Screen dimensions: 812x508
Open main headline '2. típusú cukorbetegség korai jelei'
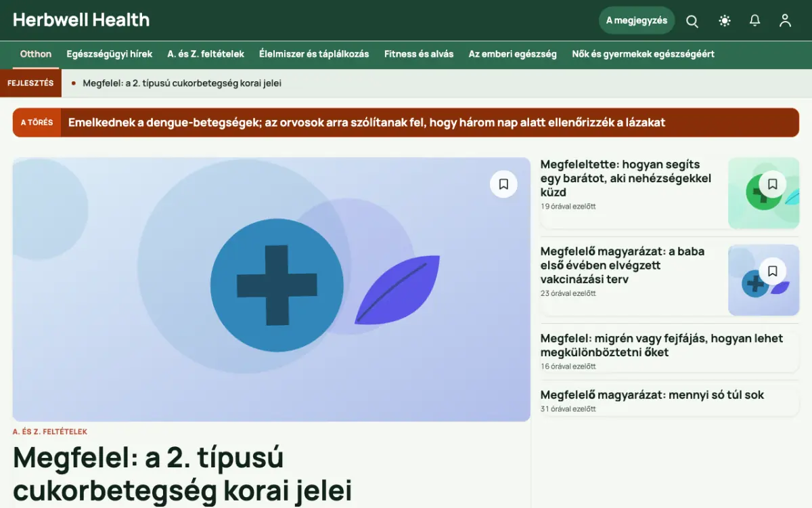click(183, 474)
